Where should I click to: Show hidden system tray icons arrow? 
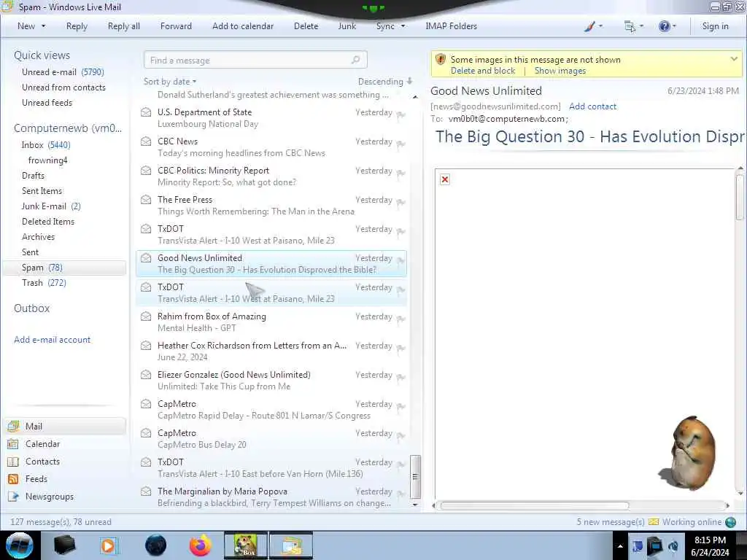pos(620,546)
